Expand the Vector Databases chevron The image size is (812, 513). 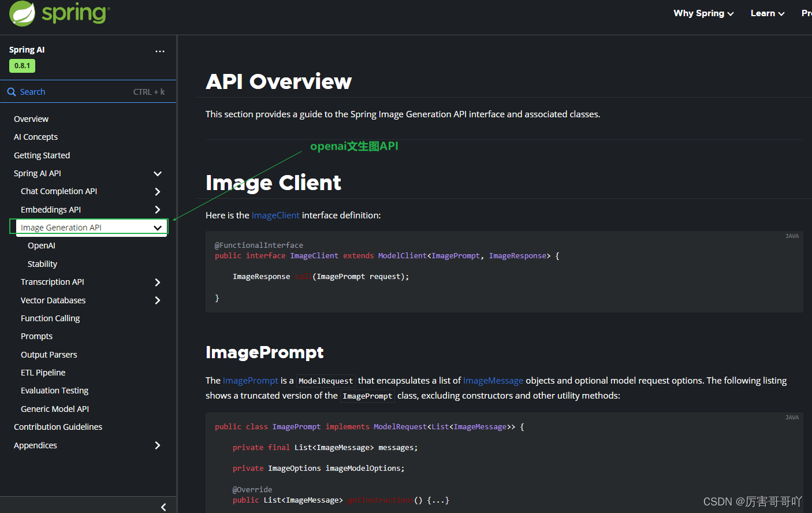158,300
